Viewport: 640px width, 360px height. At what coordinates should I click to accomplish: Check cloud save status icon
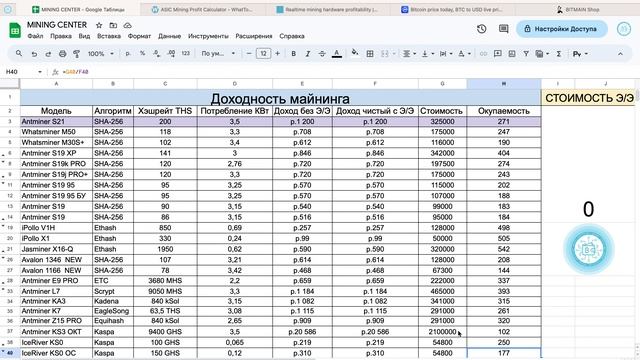coord(127,25)
